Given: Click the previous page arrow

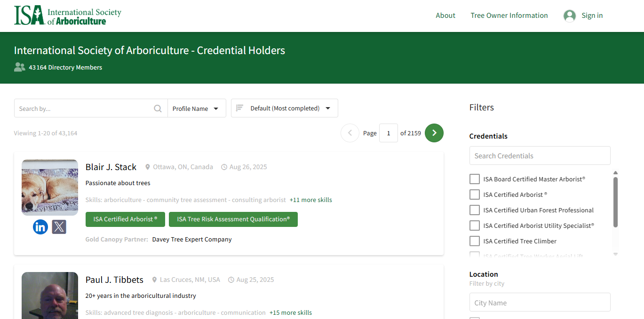Looking at the screenshot, I should click(350, 133).
